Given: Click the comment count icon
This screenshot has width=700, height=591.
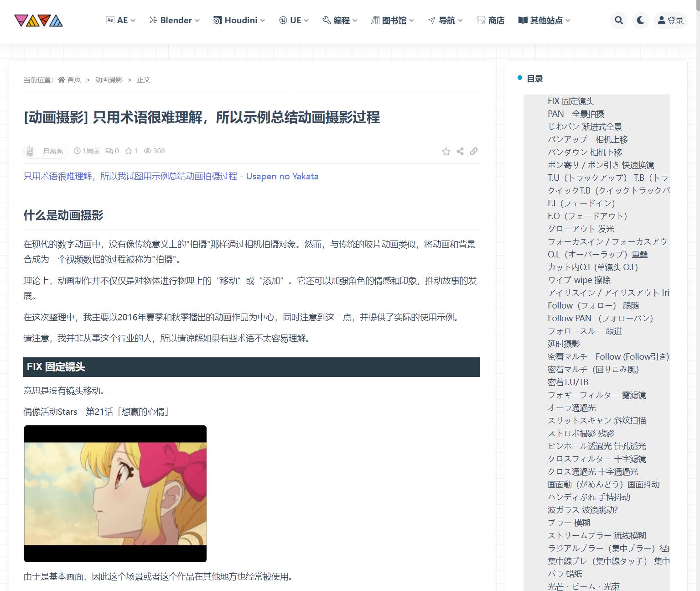Looking at the screenshot, I should point(109,151).
